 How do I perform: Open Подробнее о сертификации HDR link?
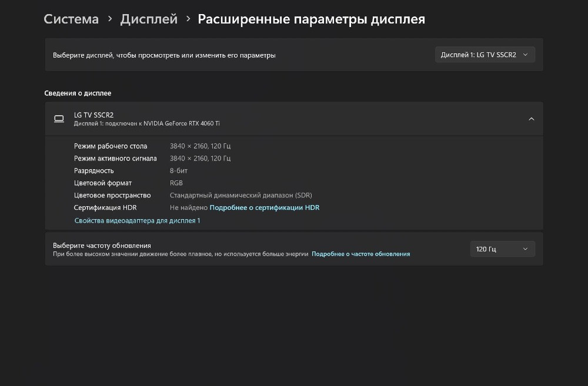tap(265, 207)
